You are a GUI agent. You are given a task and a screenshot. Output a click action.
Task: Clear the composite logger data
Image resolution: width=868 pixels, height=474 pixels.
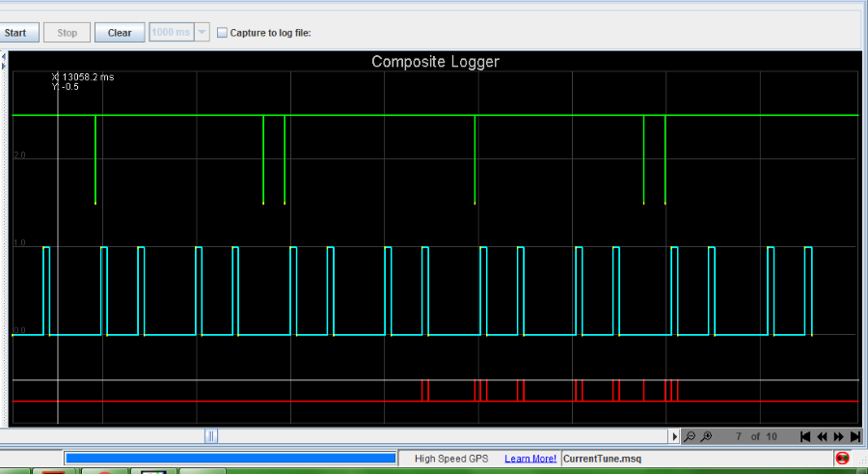pos(120,33)
